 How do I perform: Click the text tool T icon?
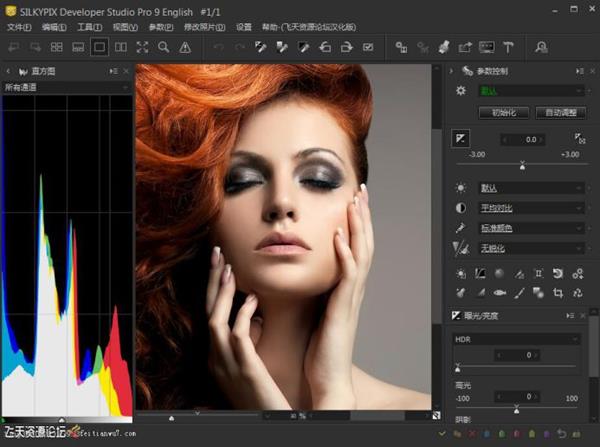pyautogui.click(x=508, y=47)
